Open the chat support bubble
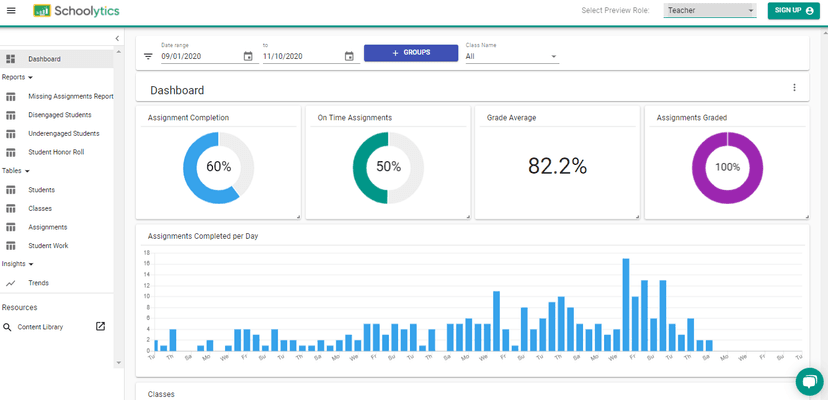The width and height of the screenshot is (828, 400). pos(810,382)
